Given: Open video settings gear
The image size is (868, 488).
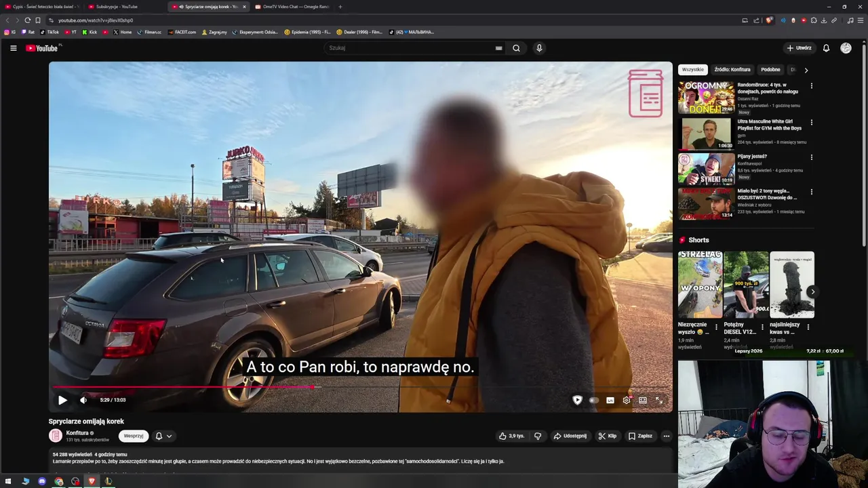Looking at the screenshot, I should pyautogui.click(x=627, y=400).
